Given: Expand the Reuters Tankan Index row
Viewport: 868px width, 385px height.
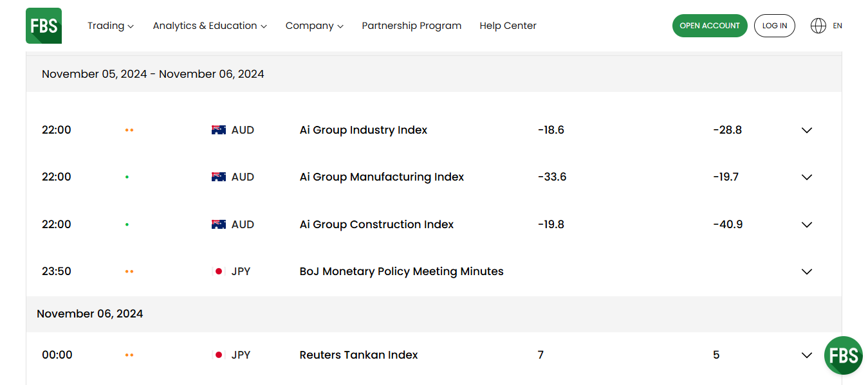Looking at the screenshot, I should click(x=806, y=355).
